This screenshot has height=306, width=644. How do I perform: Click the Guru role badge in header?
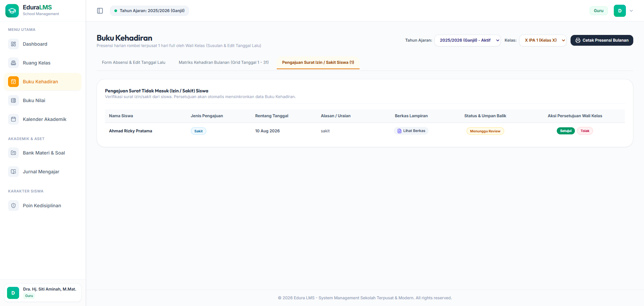click(599, 11)
